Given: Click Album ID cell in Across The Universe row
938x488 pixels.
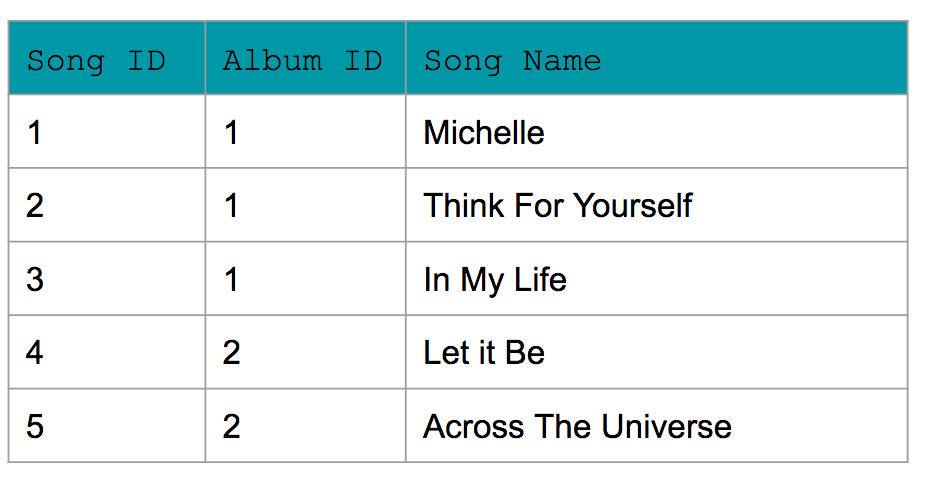Looking at the screenshot, I should (232, 426).
